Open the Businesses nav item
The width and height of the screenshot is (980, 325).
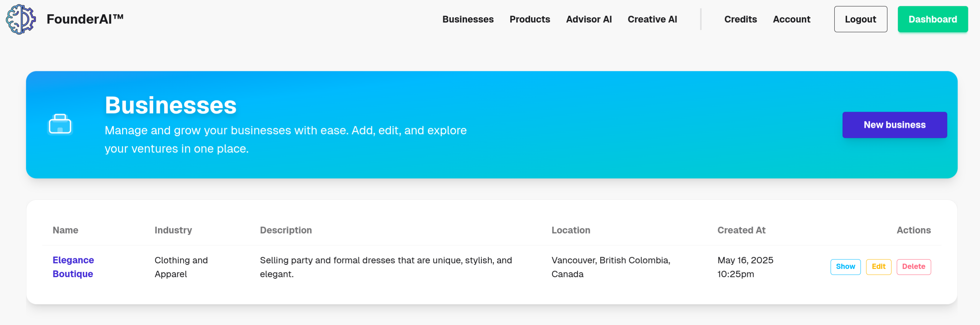tap(468, 19)
